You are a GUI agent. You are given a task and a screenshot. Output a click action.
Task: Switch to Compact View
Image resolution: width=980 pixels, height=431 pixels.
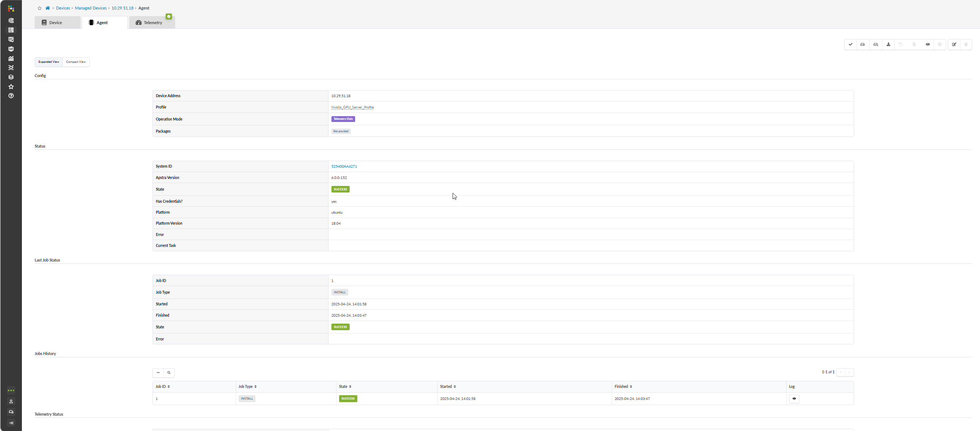tap(76, 62)
